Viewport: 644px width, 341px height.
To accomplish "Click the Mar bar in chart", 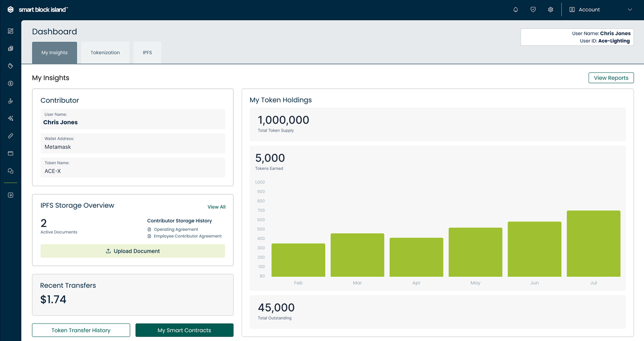I will tap(357, 255).
